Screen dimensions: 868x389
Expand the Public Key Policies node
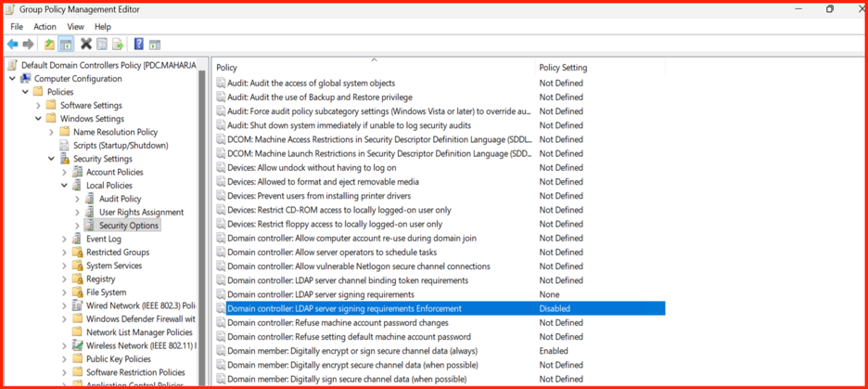64,359
